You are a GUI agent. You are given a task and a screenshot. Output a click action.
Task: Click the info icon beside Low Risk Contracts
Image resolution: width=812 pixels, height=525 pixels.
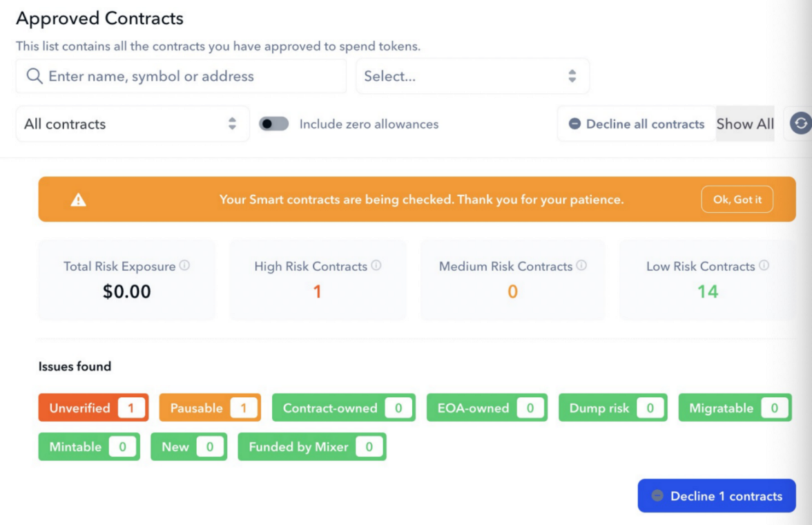(764, 265)
